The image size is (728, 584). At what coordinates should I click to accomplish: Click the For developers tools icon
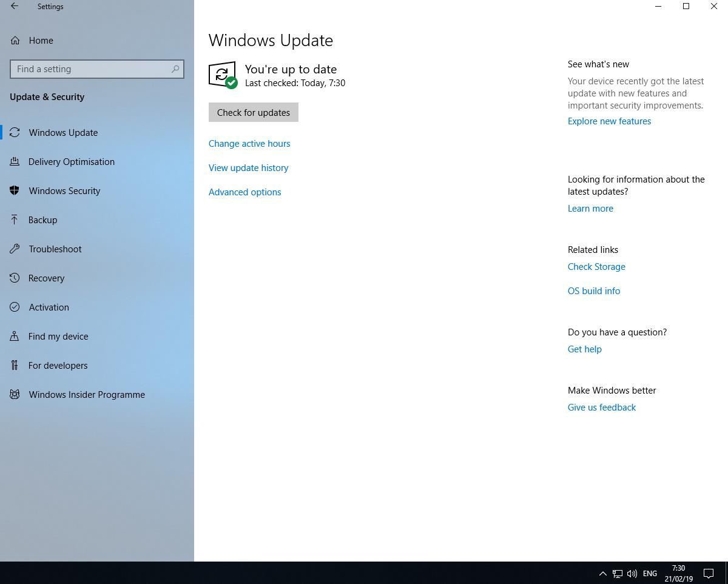coord(15,365)
